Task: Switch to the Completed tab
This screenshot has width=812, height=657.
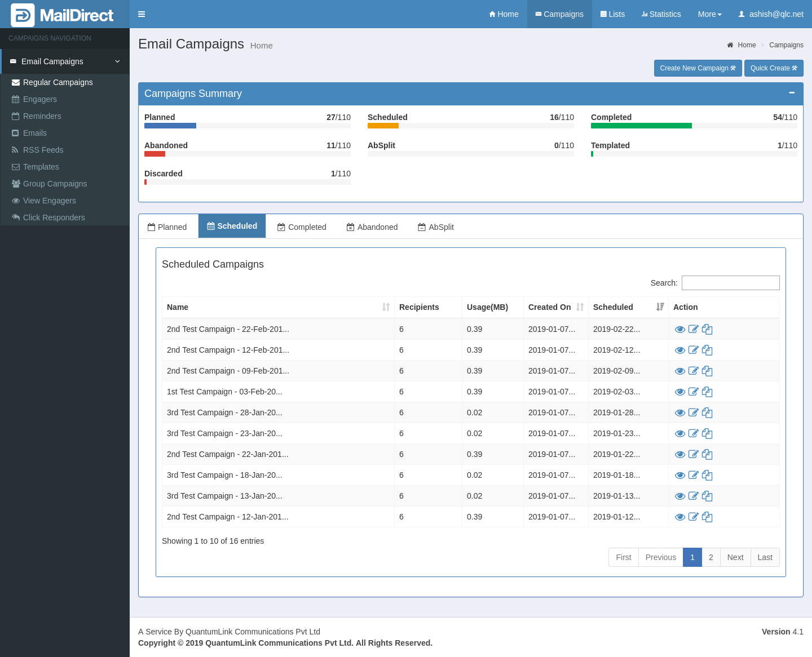Action: (x=302, y=227)
